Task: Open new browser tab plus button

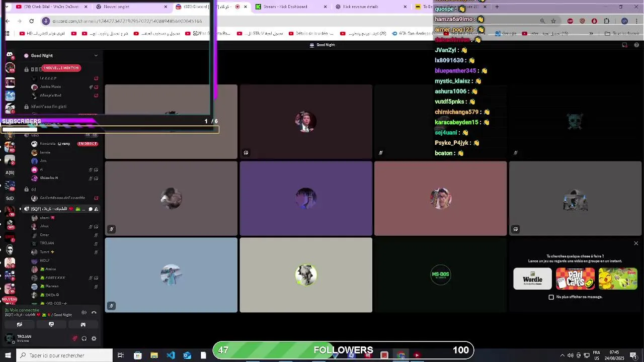Action: click(x=497, y=7)
